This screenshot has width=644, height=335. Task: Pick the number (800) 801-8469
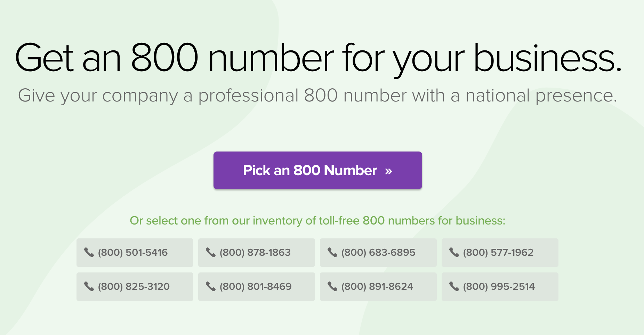257,287
